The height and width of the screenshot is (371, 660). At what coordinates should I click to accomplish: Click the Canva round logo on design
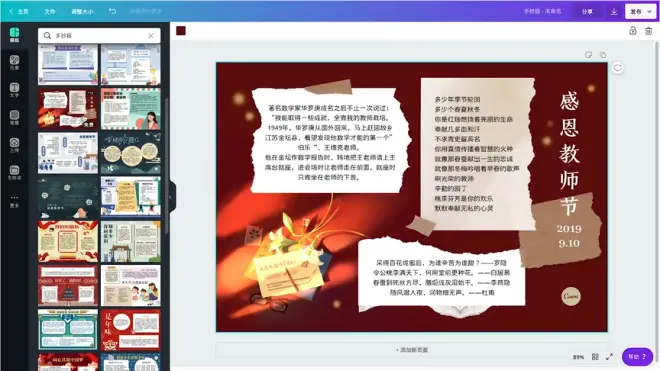pyautogui.click(x=571, y=296)
